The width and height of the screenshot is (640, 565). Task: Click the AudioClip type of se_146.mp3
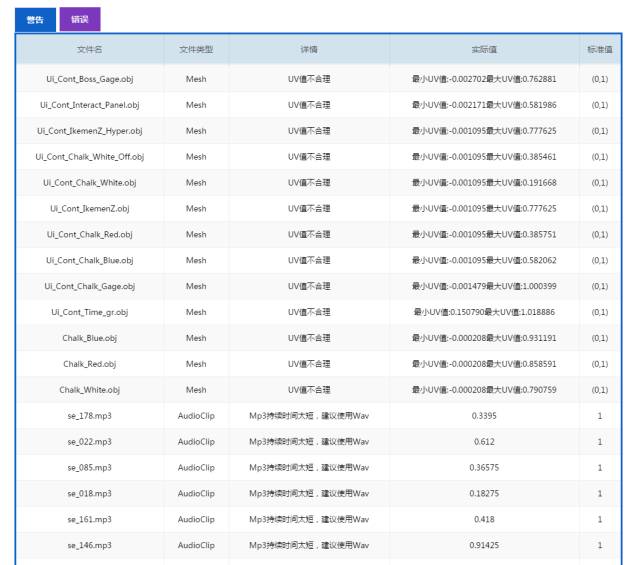pos(196,545)
